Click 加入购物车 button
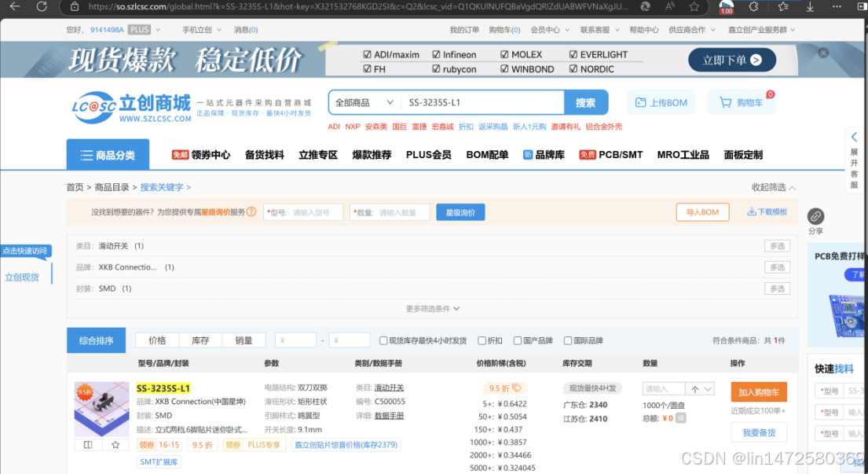This screenshot has height=474, width=868. pyautogui.click(x=759, y=392)
